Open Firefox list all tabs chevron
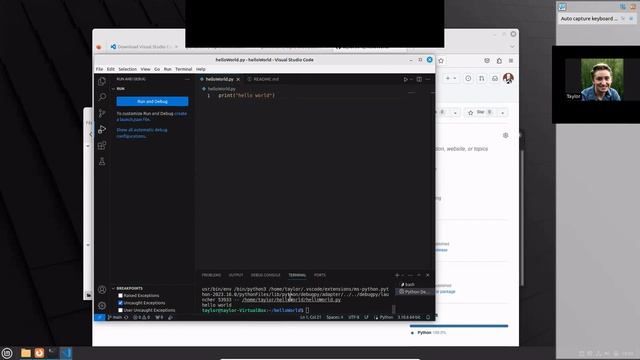This screenshot has width=640, height=360. point(512,47)
